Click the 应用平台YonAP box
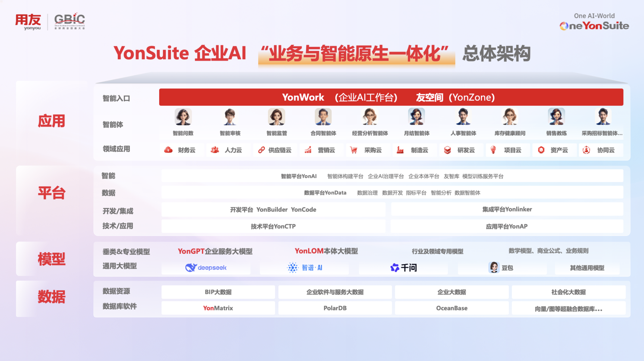Viewport: 644px width, 361px height. 507,227
